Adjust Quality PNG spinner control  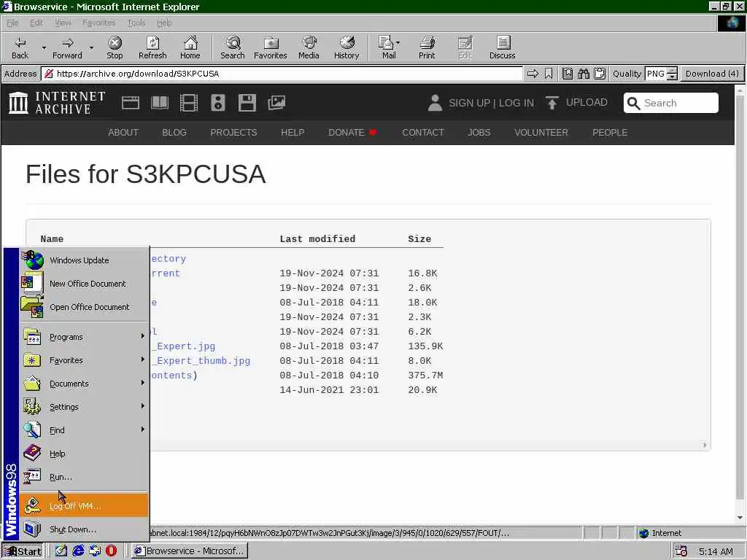pyautogui.click(x=672, y=74)
